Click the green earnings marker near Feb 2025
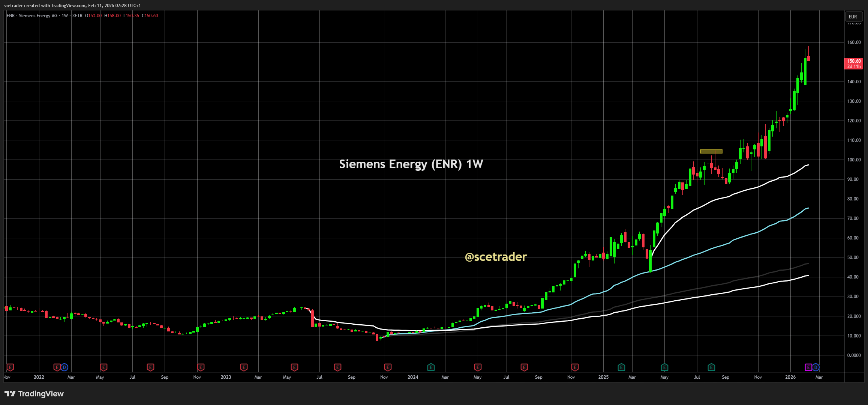This screenshot has height=405, width=868. [x=621, y=367]
